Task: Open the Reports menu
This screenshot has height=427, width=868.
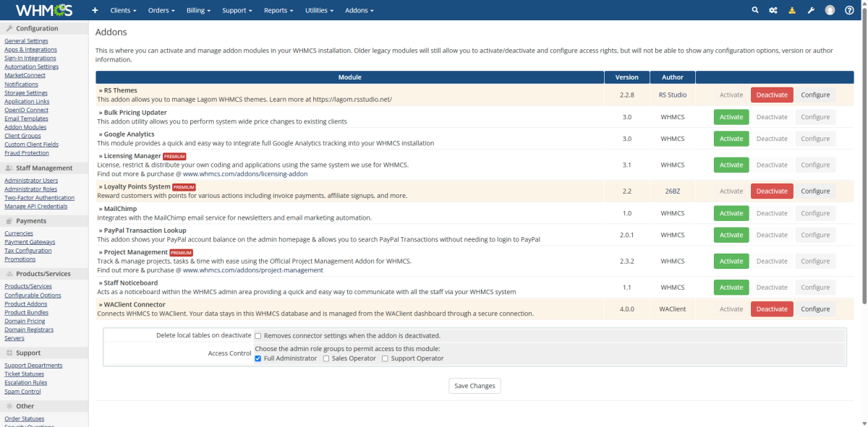Action: coord(278,11)
